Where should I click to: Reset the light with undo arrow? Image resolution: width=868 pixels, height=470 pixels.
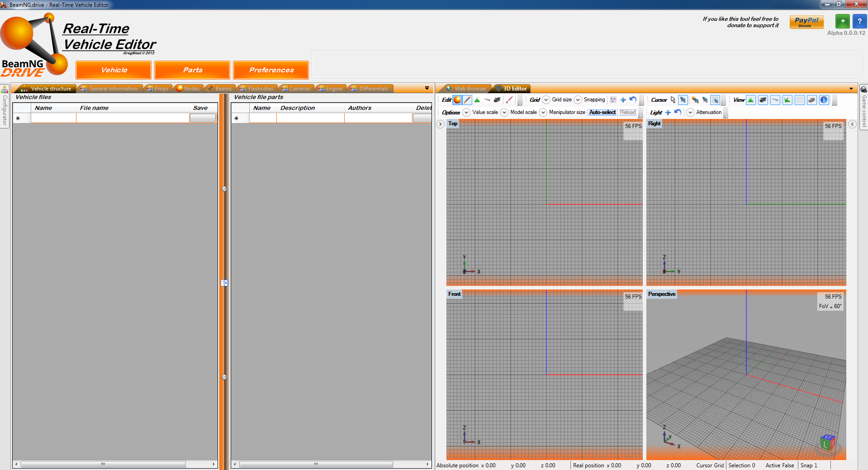pos(678,113)
